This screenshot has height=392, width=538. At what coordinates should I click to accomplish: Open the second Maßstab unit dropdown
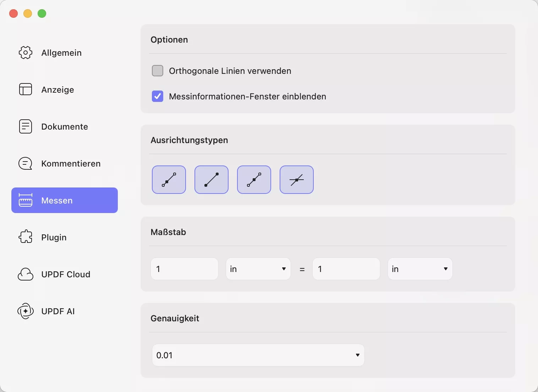coord(420,269)
